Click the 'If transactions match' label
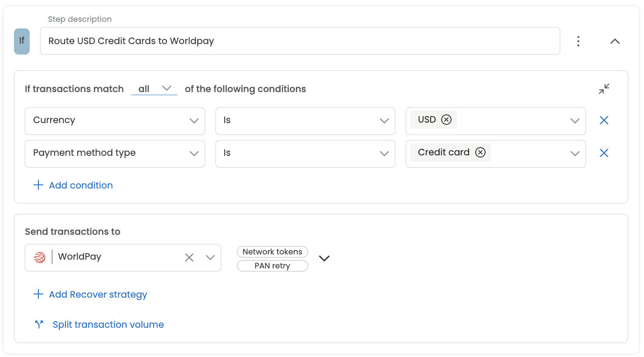 (74, 89)
